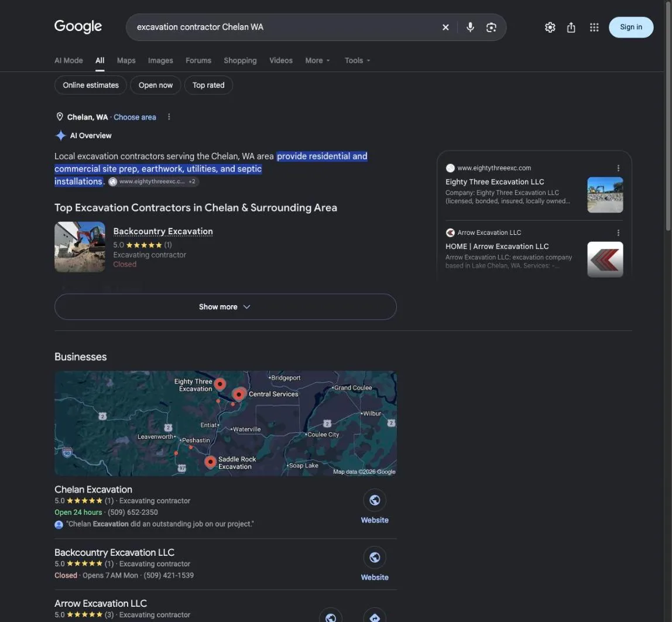This screenshot has height=622, width=672.
Task: Click the Coulee City label on the map
Action: [323, 434]
